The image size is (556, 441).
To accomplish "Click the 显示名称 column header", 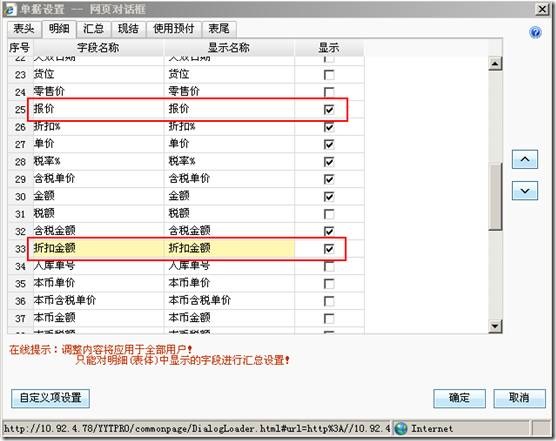I will [x=229, y=48].
